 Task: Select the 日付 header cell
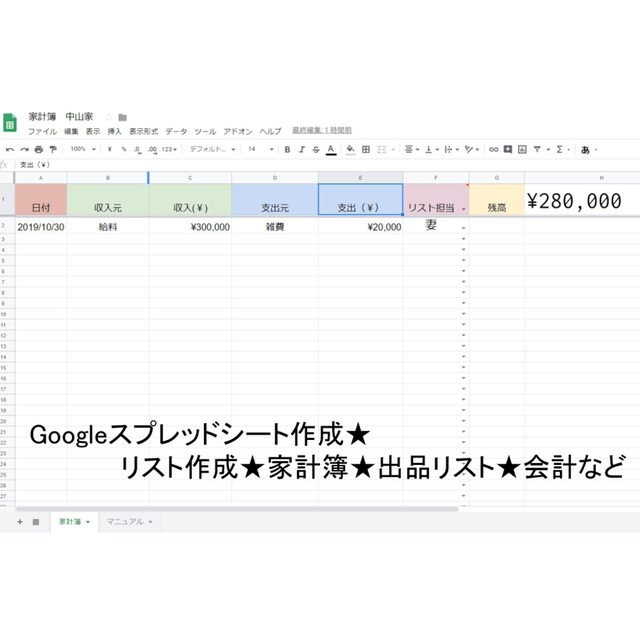(41, 200)
